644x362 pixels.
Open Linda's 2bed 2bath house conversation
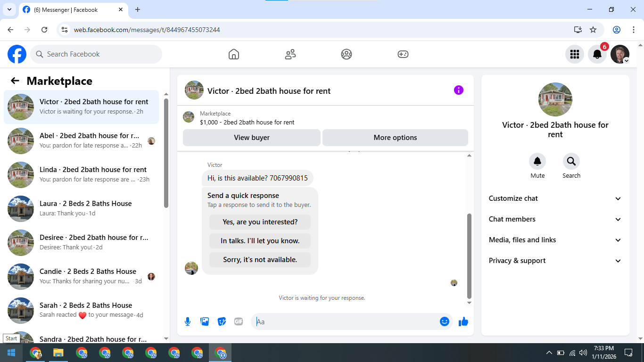click(82, 175)
